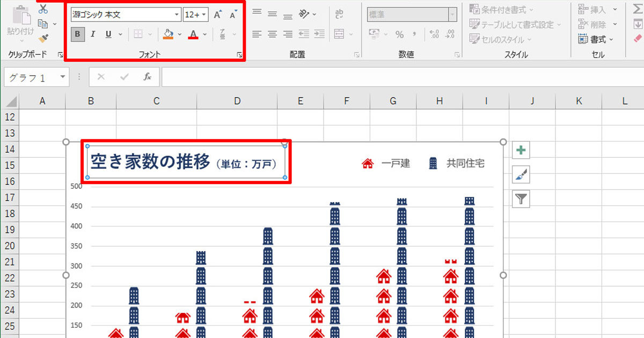644x338 pixels.
Task: Open the chart filters funnel button
Action: 521,199
